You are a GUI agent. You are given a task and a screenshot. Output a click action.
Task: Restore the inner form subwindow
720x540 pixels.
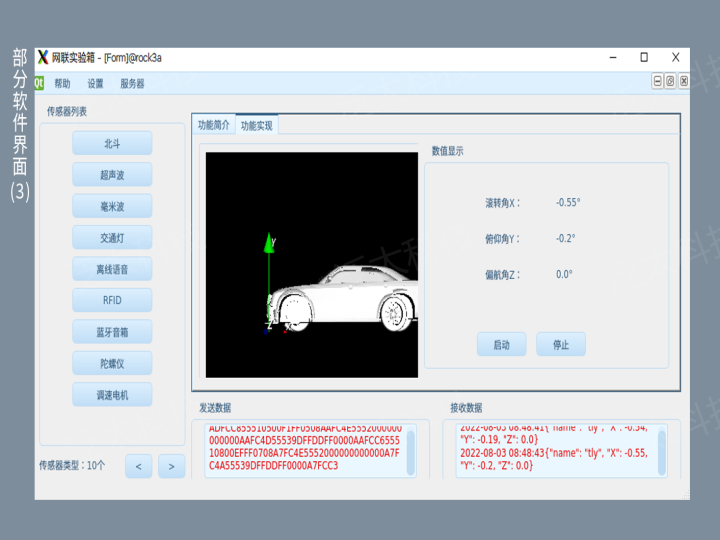pos(670,82)
